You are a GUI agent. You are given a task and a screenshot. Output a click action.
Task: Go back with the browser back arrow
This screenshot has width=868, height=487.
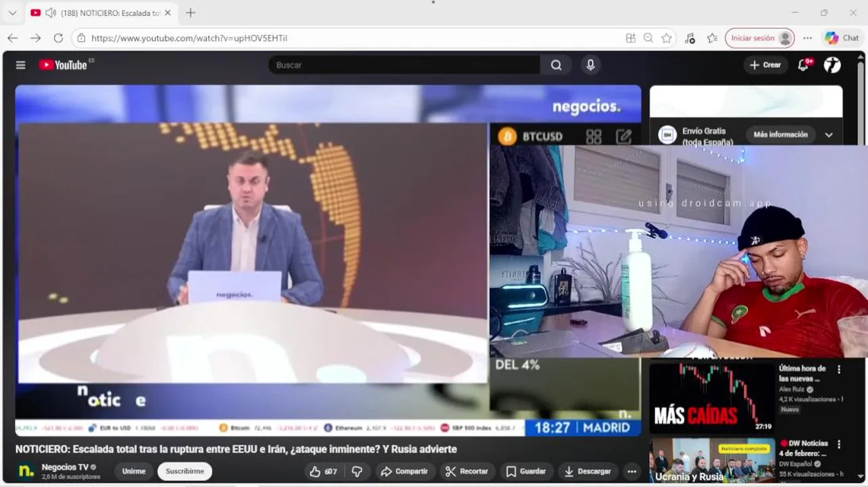click(x=12, y=38)
